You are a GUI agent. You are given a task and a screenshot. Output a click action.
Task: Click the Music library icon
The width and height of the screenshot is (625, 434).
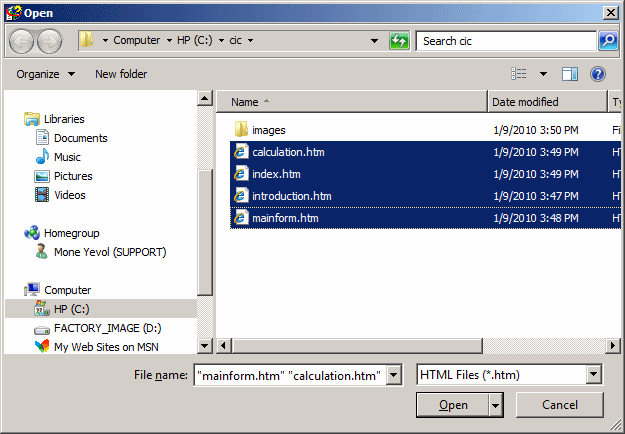[x=42, y=157]
